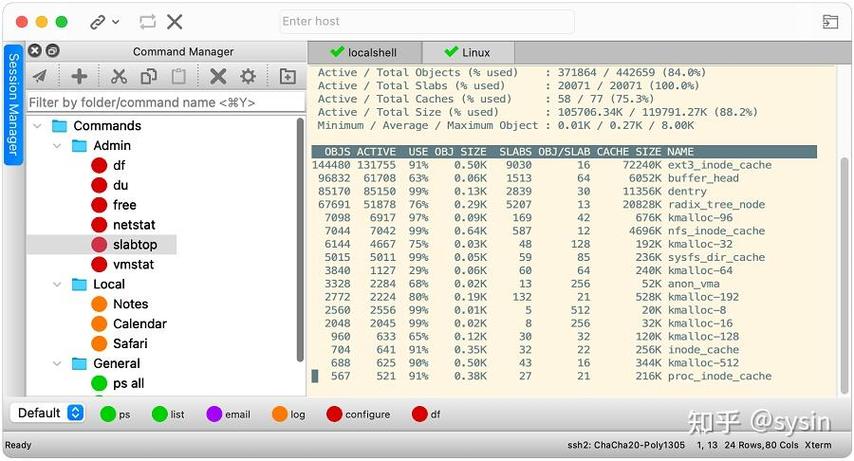This screenshot has width=854, height=461.
Task: Collapse the Admin folder
Action: click(x=57, y=145)
